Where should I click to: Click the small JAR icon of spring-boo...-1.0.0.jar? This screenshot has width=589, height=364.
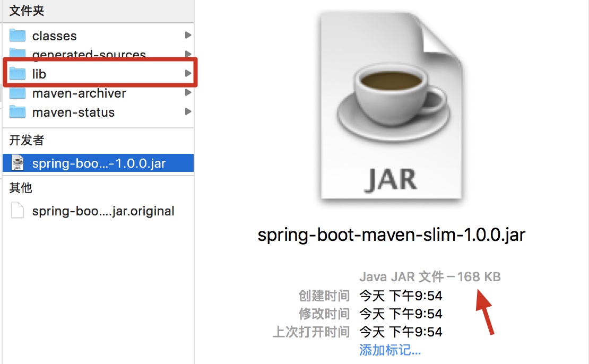18,163
